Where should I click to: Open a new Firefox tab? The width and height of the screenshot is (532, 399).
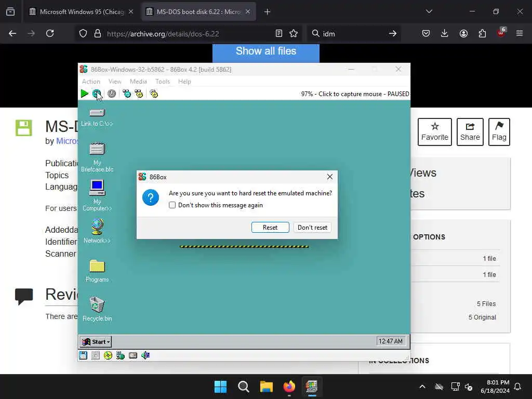(x=267, y=11)
